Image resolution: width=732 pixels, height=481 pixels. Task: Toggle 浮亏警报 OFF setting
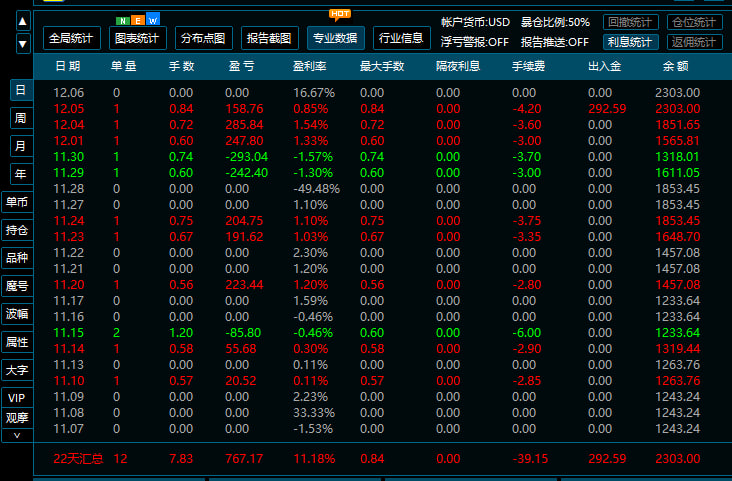tap(474, 42)
